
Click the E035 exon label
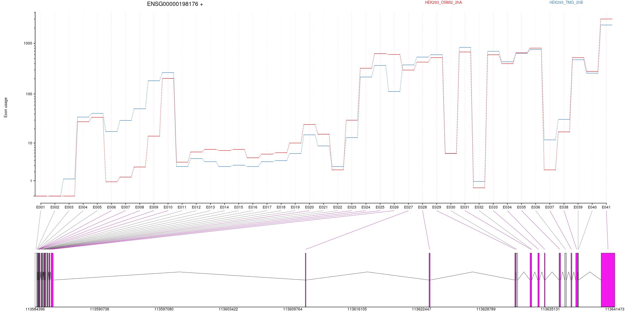(x=521, y=207)
